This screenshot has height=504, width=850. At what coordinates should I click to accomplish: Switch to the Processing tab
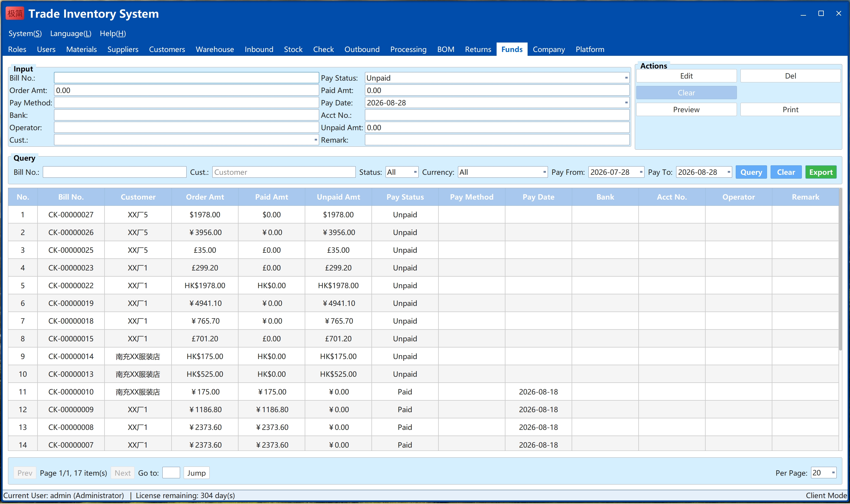(x=408, y=49)
